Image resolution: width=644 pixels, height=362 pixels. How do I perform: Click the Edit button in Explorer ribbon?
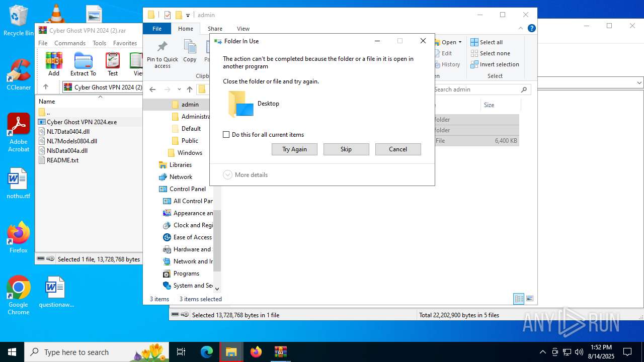tap(443, 53)
